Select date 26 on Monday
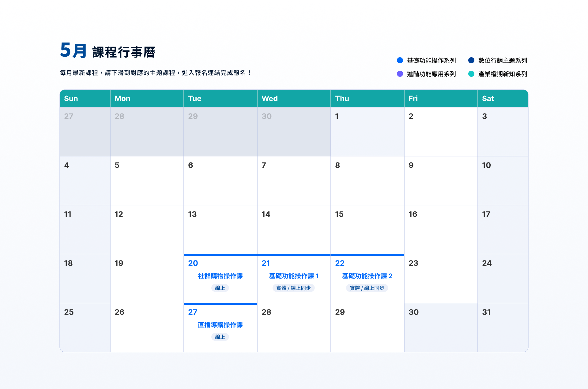The width and height of the screenshot is (588, 389). pyautogui.click(x=119, y=312)
